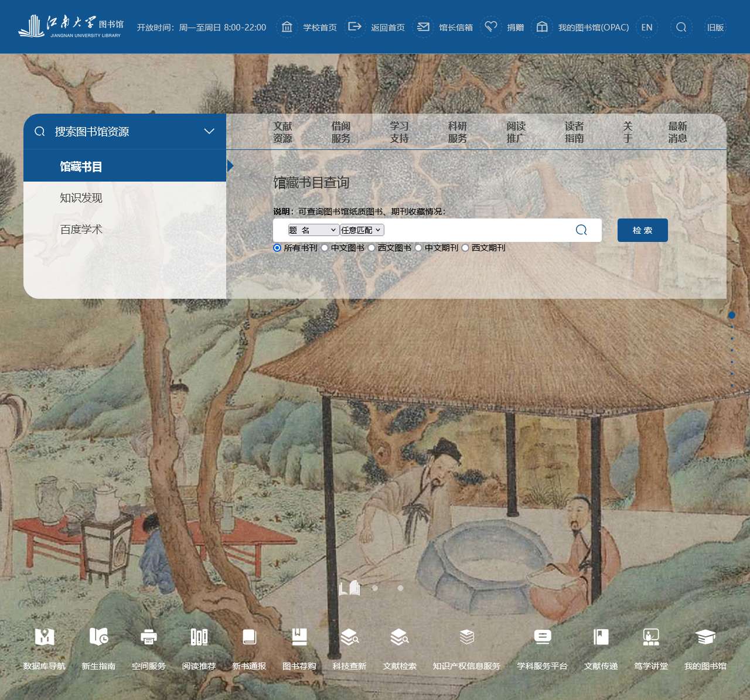The width and height of the screenshot is (750, 700).
Task: Click the 捐赠 heart icon
Action: [491, 27]
